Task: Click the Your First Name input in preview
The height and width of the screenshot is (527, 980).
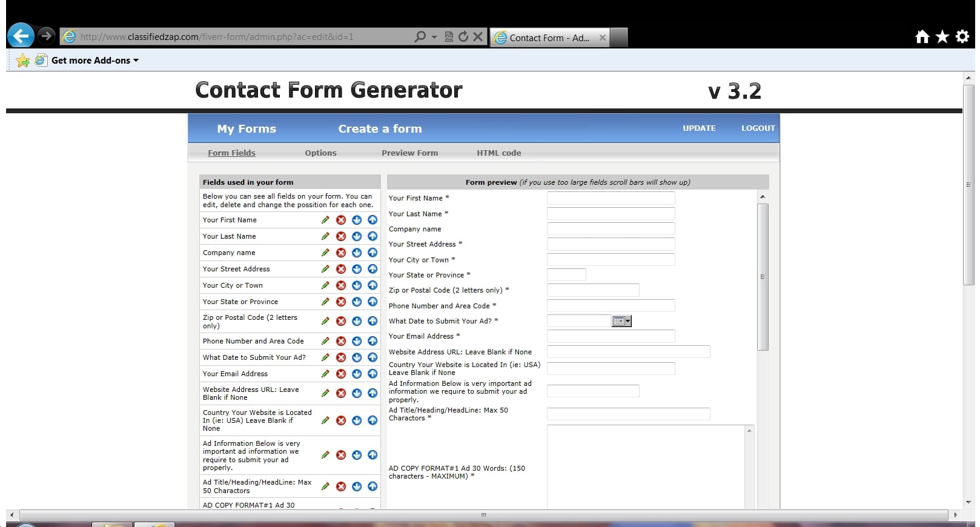Action: tap(611, 198)
